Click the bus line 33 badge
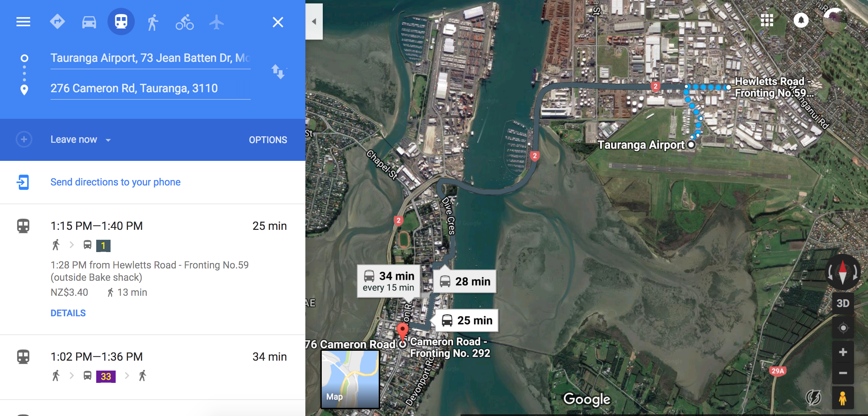Screen dimensions: 868x416 (106, 376)
